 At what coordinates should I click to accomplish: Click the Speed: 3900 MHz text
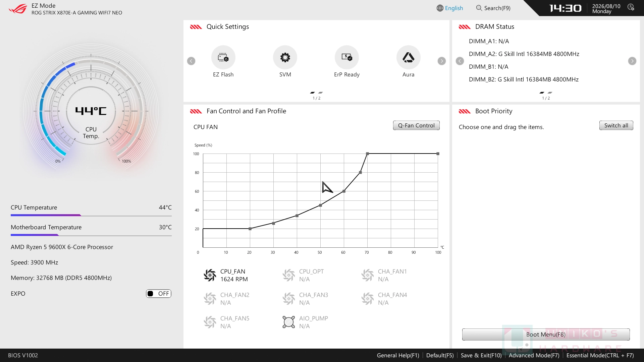click(34, 262)
